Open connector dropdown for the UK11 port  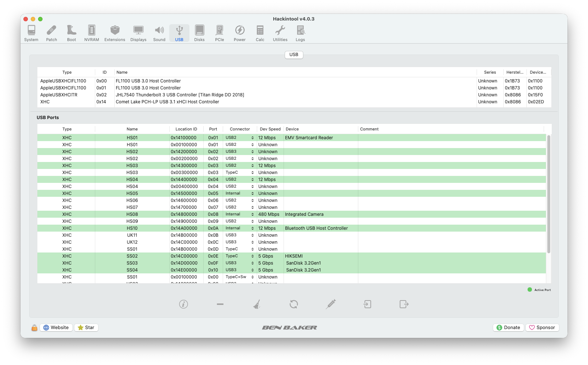tap(240, 235)
